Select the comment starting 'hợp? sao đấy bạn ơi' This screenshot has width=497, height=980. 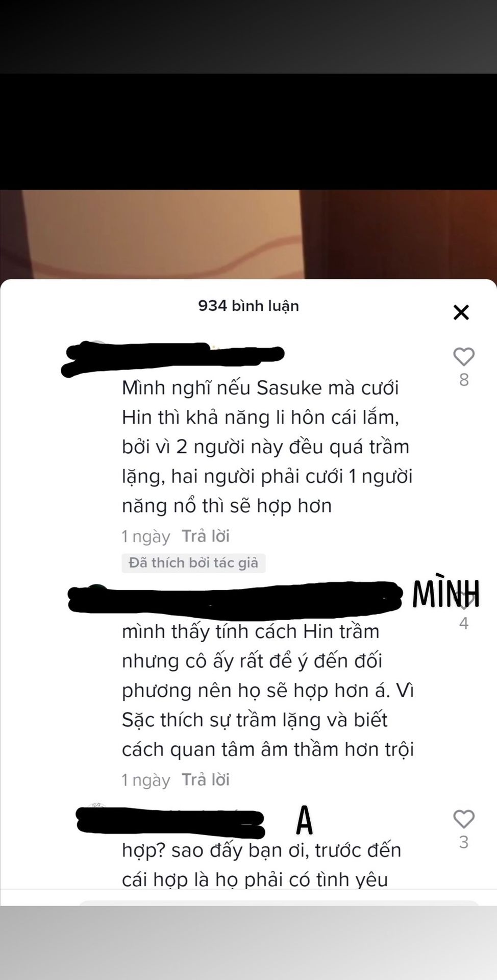pos(262,865)
